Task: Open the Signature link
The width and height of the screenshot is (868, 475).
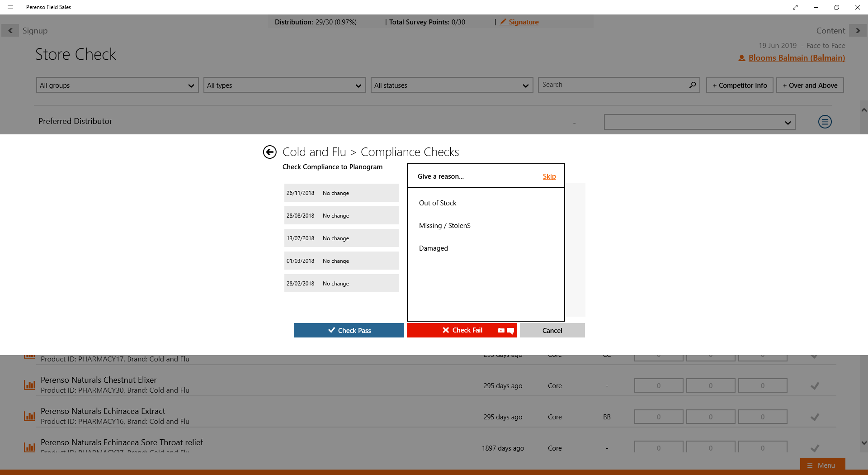Action: (x=524, y=22)
